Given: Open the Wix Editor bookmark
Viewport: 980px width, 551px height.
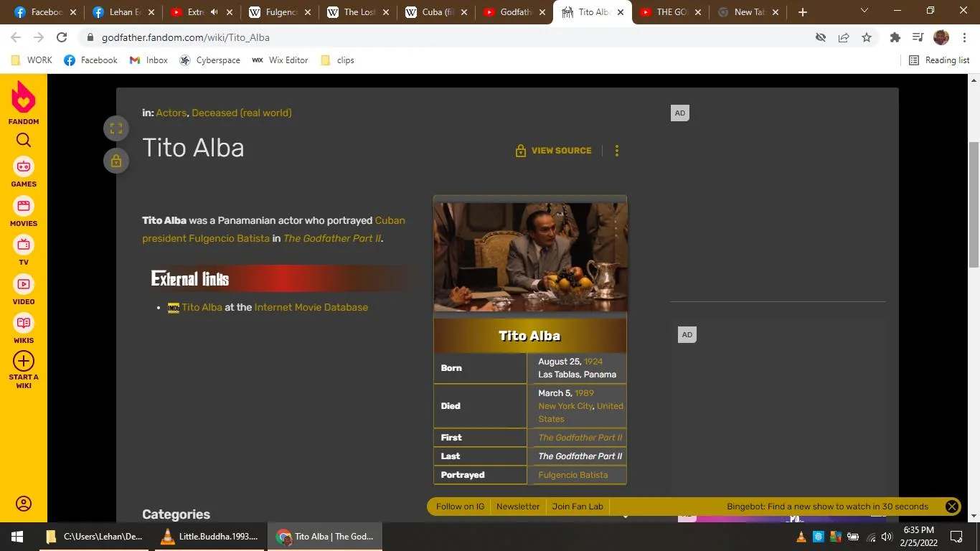Looking at the screenshot, I should pos(280,60).
